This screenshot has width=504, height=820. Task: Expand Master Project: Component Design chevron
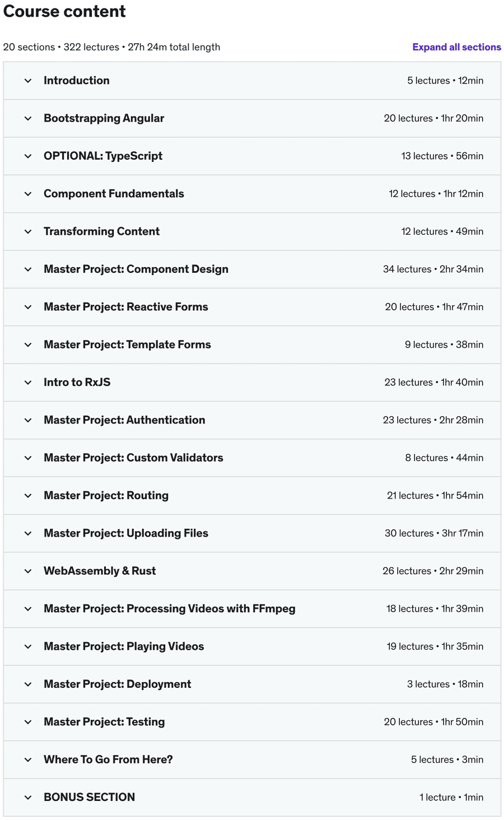click(x=28, y=269)
